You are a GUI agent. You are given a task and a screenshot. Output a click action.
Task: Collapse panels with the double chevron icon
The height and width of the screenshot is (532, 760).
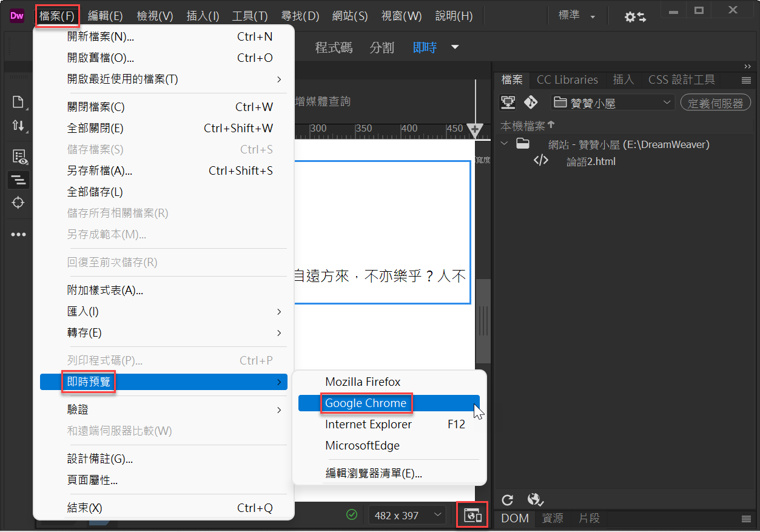(x=747, y=66)
